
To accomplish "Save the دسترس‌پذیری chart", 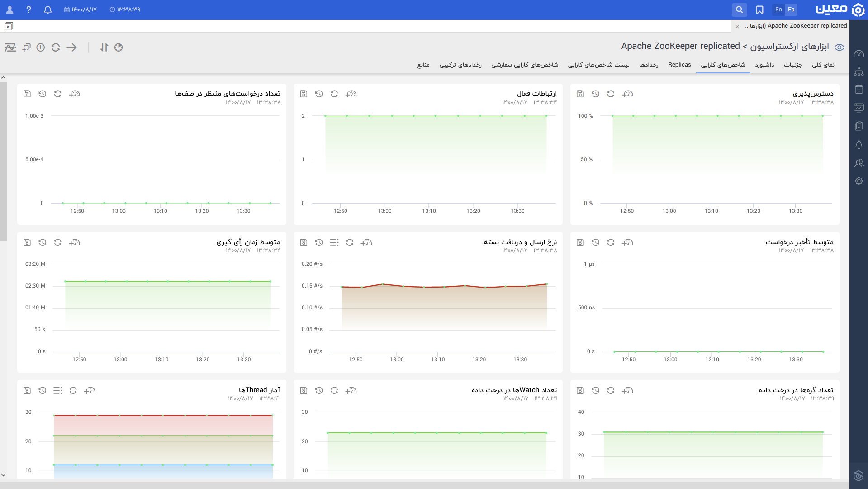I will coord(580,94).
